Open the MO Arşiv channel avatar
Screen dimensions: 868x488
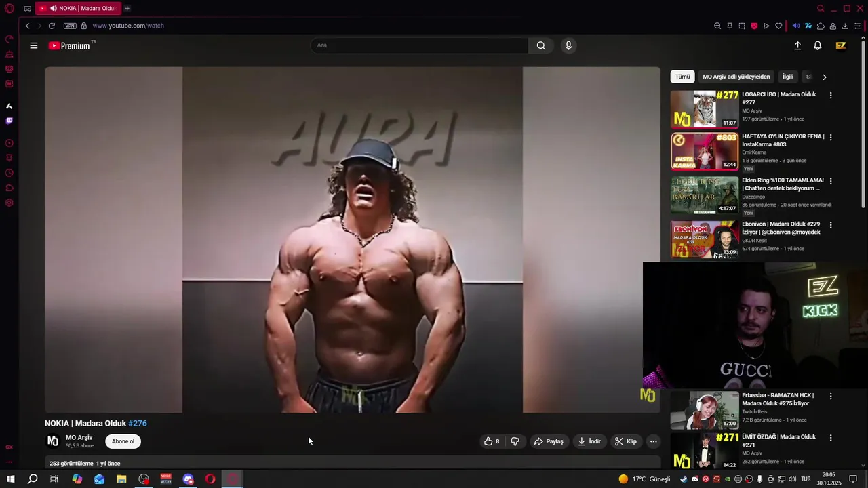53,441
